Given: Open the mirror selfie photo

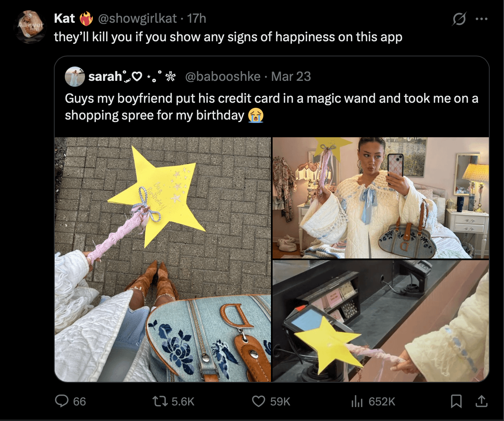Looking at the screenshot, I should point(381,197).
